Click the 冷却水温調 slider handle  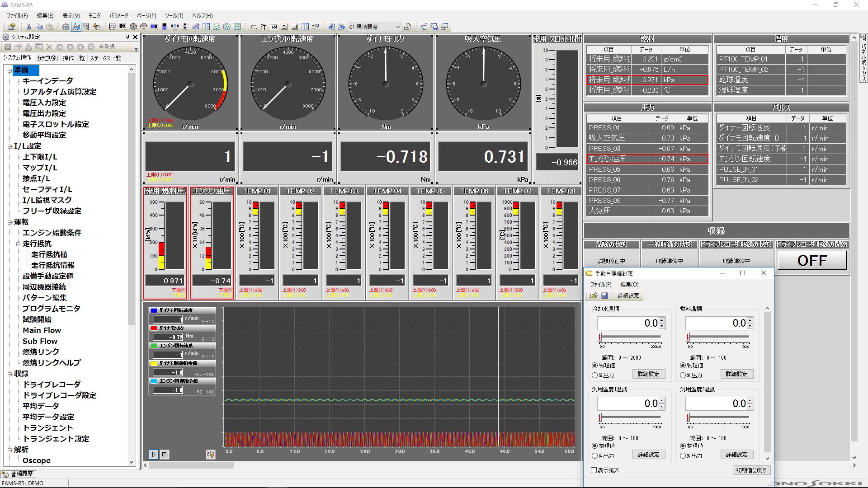[x=600, y=337]
